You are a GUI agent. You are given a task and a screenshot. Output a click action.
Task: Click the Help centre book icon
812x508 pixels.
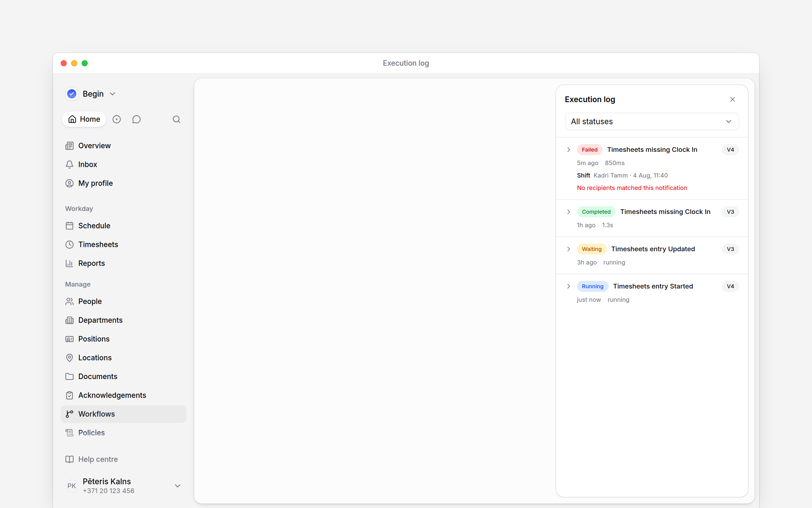tap(70, 459)
